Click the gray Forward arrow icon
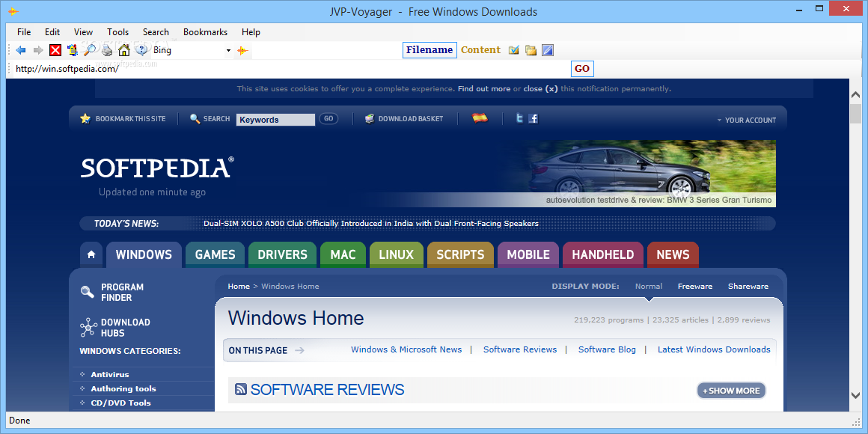The width and height of the screenshot is (868, 434). coord(38,50)
